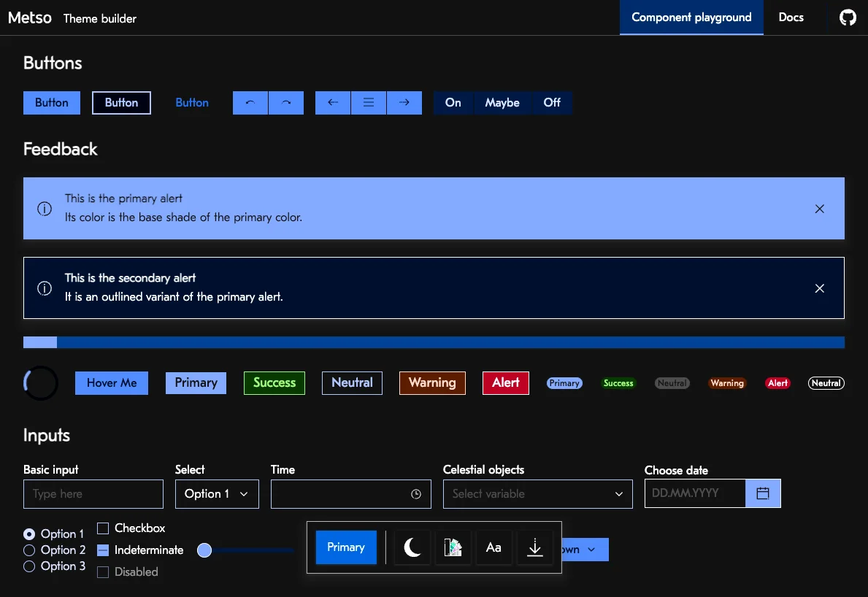
Task: Open the color palette swatches tool
Action: click(x=453, y=547)
